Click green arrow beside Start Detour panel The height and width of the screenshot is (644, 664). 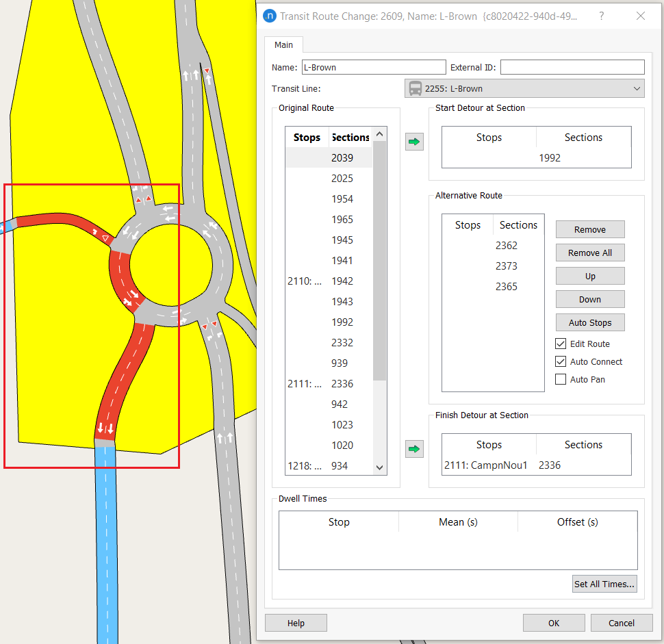pyautogui.click(x=414, y=142)
